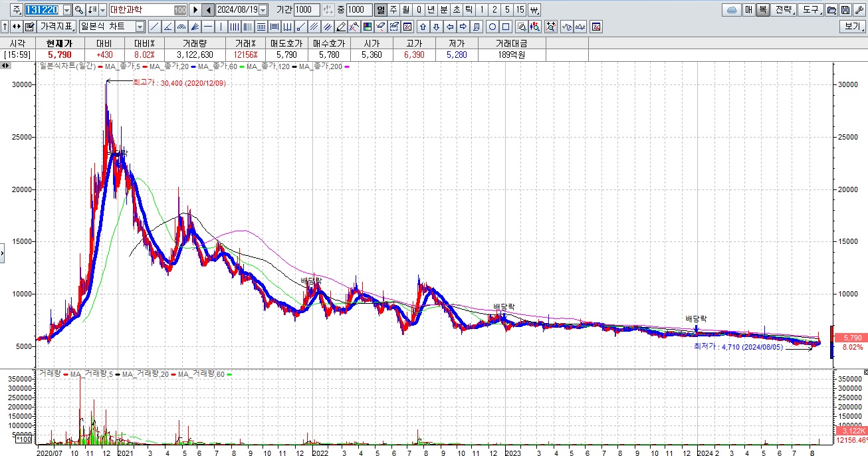Click the left arrow marker tool

pos(450,27)
